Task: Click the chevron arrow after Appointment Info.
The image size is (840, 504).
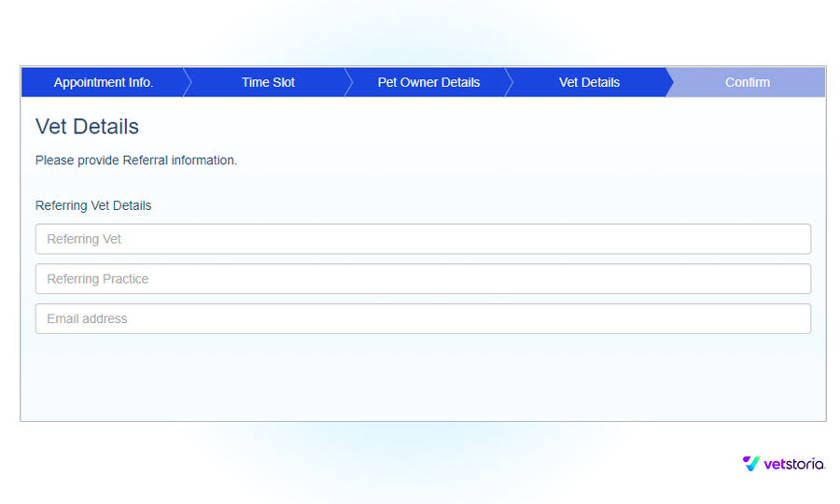Action: tap(187, 82)
